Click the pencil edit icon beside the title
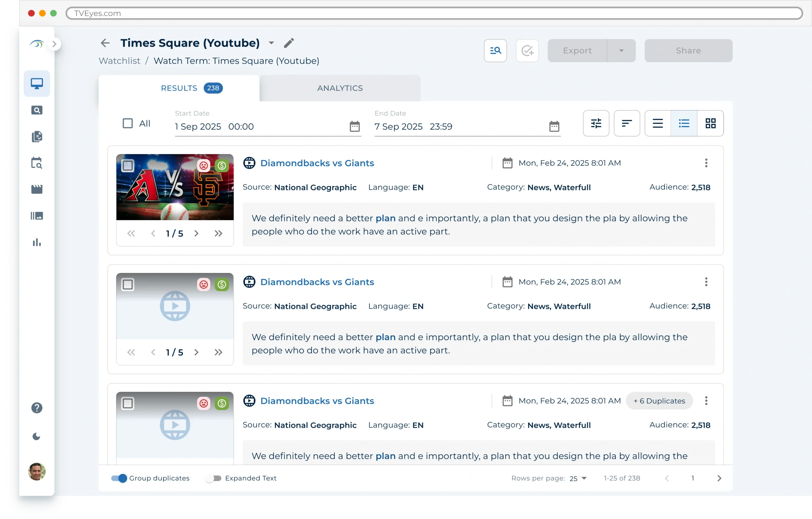Screen dimensions: 812x519 [289, 43]
